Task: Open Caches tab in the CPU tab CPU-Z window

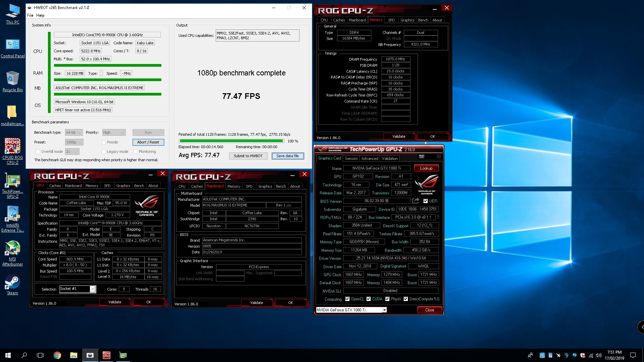Action: coord(55,186)
